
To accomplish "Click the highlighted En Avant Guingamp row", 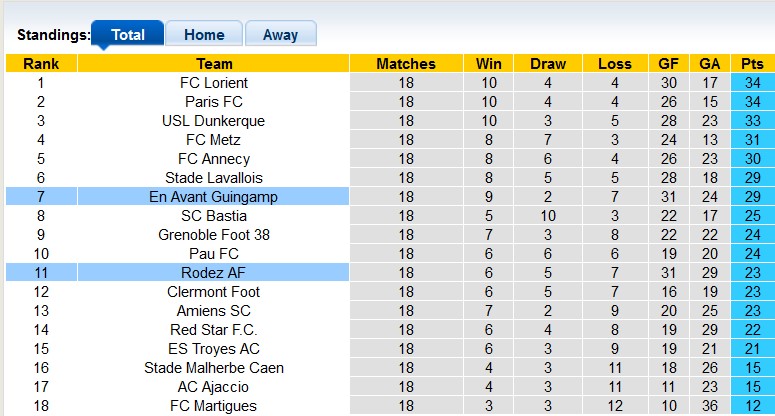I will 214,197.
